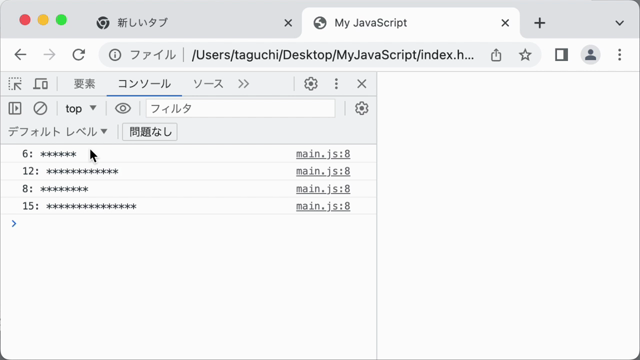Focus the フィルタ filter input field
This screenshot has height=360, width=640.
pos(240,109)
